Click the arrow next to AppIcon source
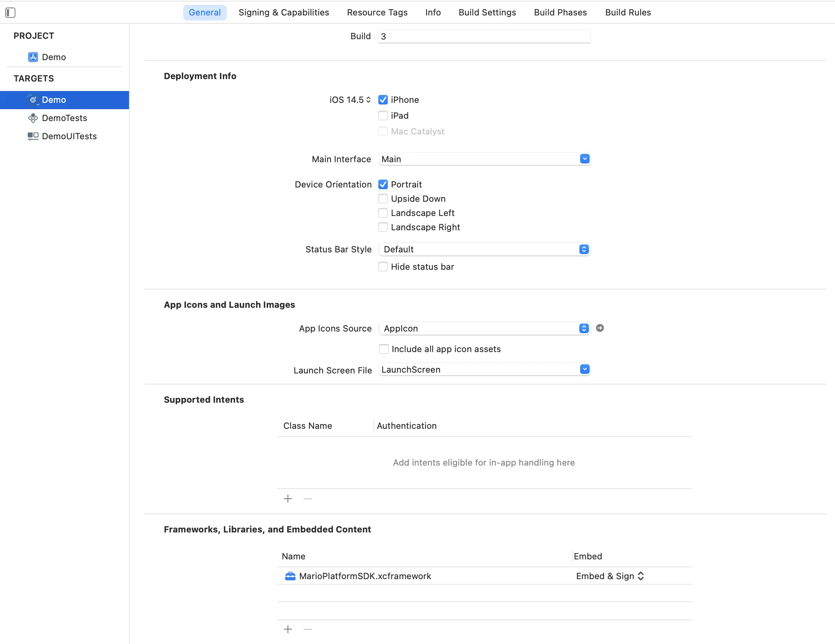This screenshot has width=835, height=644. coord(600,328)
